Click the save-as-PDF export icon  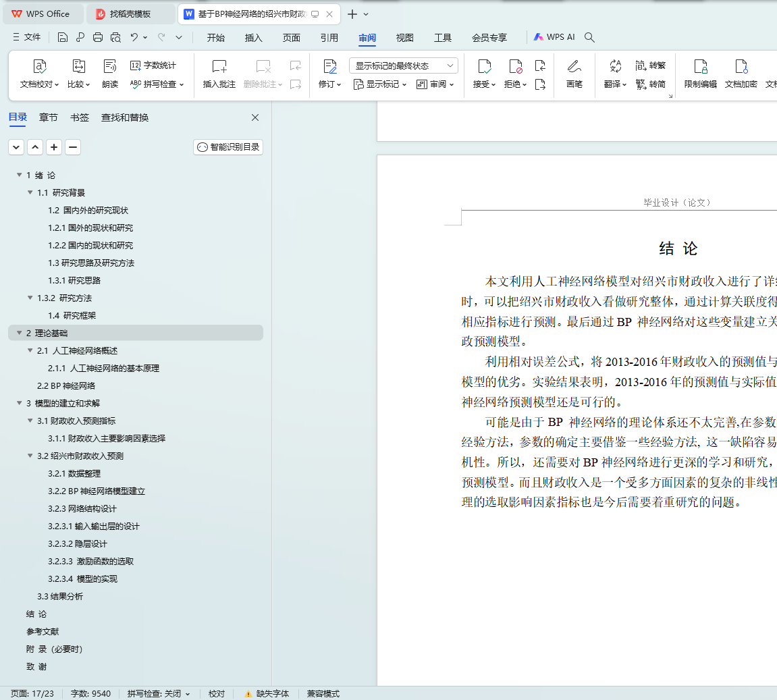(x=80, y=37)
